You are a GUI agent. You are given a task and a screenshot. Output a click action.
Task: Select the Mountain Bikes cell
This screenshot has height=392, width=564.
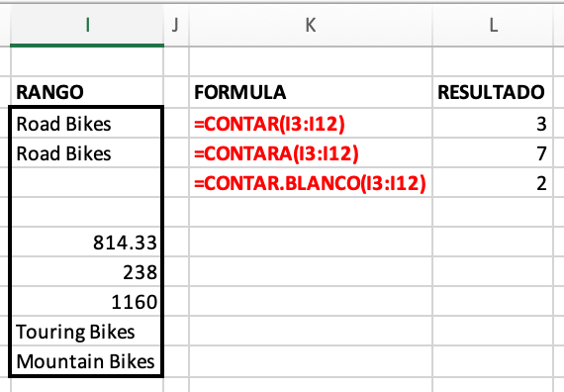tap(87, 361)
